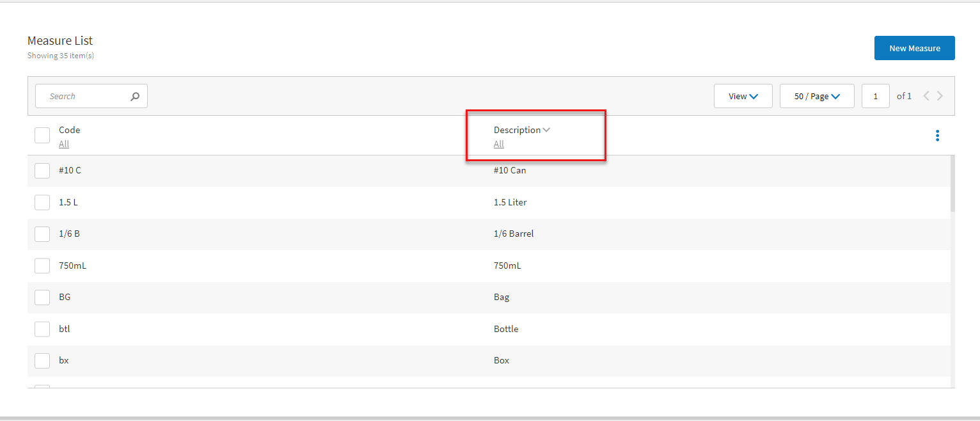
Task: Click the Code column header
Action: pyautogui.click(x=70, y=130)
